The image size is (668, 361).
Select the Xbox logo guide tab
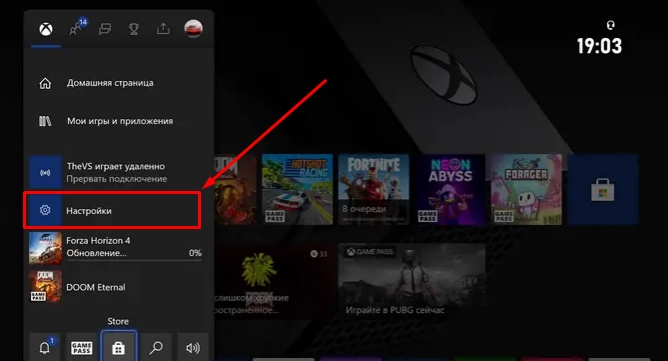tap(46, 29)
